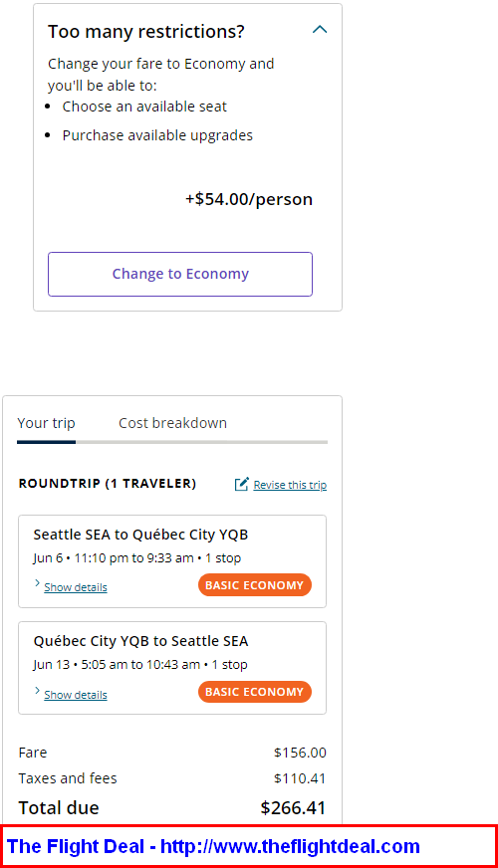Switch to the Cost breakdown tab
Image resolution: width=498 pixels, height=868 pixels.
[173, 423]
